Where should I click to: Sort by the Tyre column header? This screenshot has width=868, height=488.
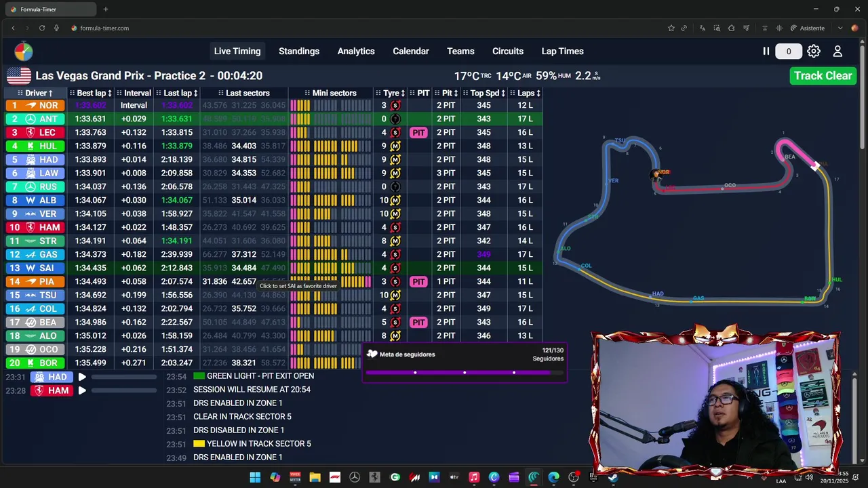[x=391, y=93]
